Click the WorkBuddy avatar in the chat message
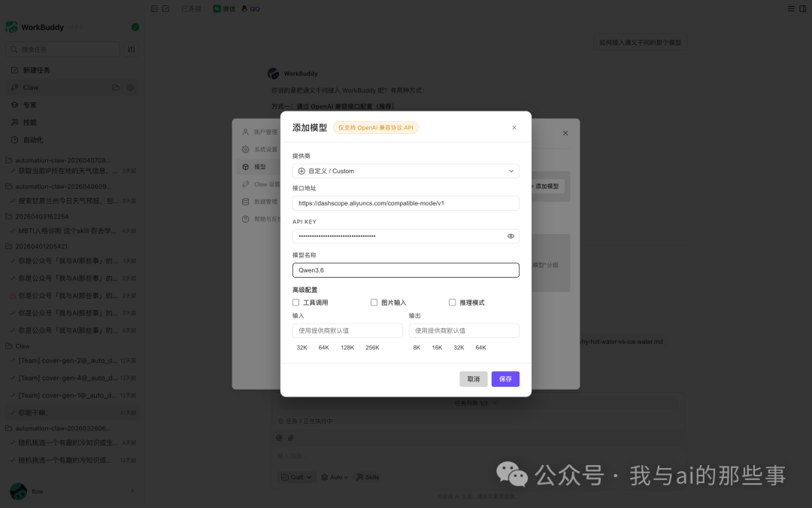Screen dimensions: 812x508 coord(274,74)
